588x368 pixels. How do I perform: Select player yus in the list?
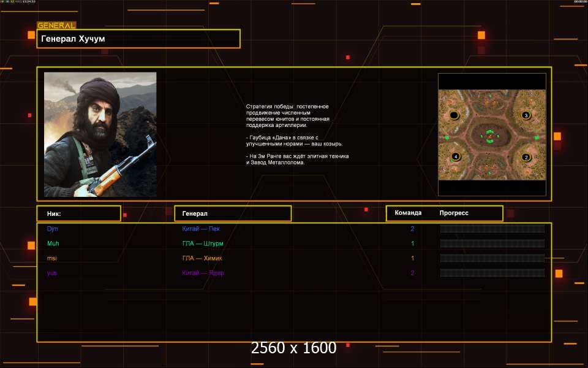(52, 273)
